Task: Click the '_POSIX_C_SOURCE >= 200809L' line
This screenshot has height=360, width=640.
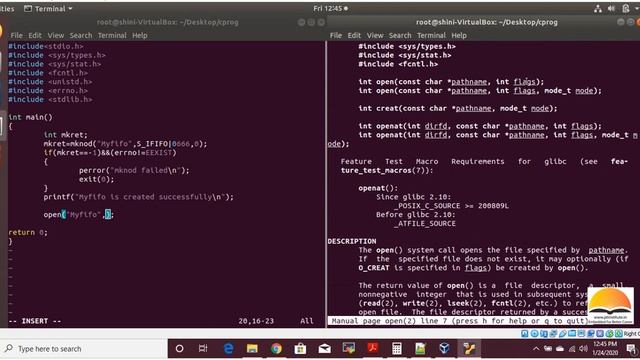Action: pos(451,206)
